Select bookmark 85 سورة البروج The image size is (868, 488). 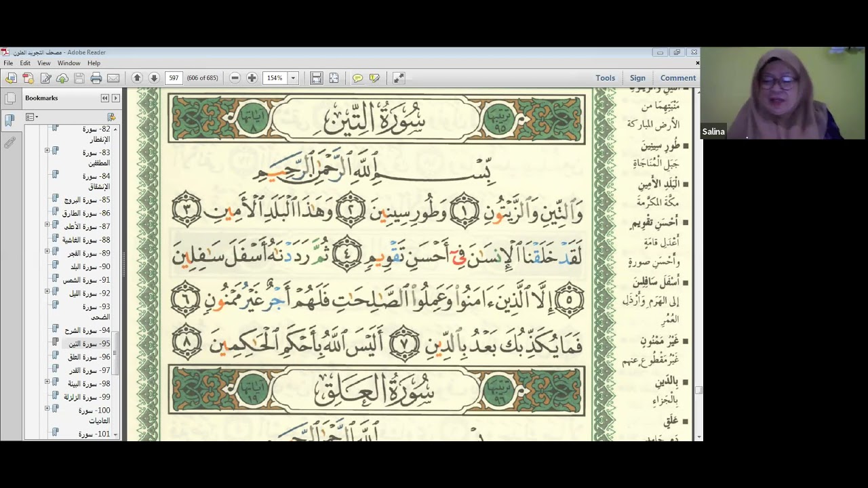(87, 200)
